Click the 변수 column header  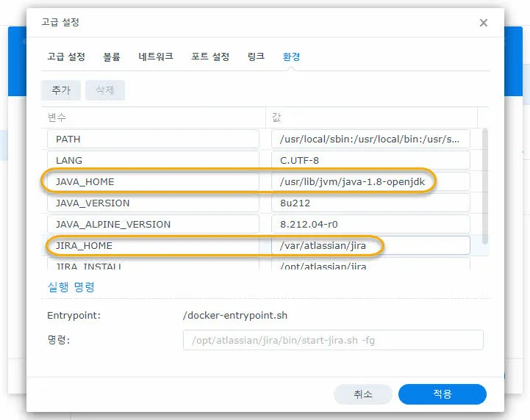154,117
